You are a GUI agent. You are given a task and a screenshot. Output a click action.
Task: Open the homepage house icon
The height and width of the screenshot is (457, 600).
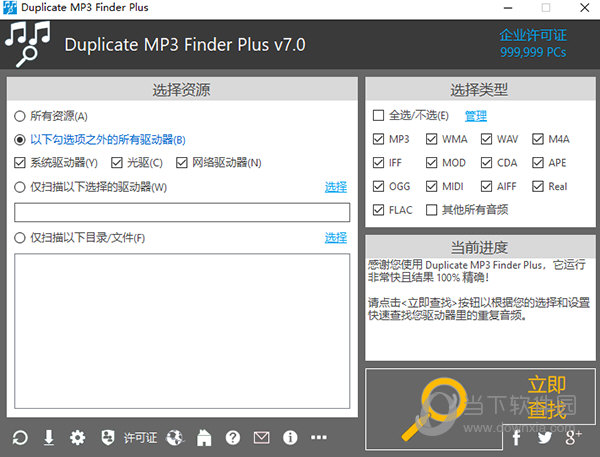click(204, 437)
